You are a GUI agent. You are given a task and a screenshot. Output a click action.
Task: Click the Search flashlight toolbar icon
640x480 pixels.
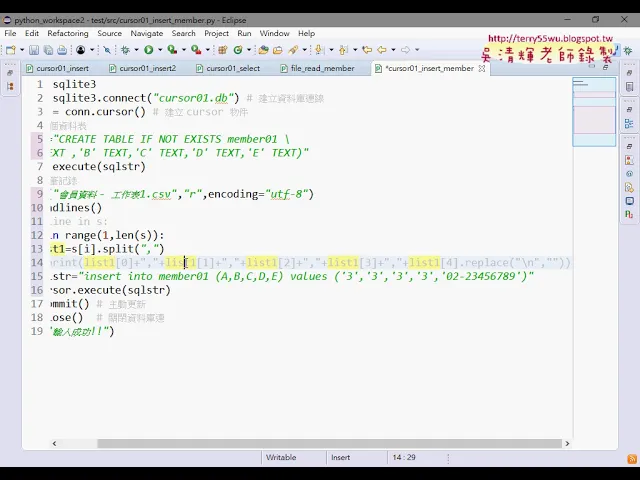[x=293, y=50]
